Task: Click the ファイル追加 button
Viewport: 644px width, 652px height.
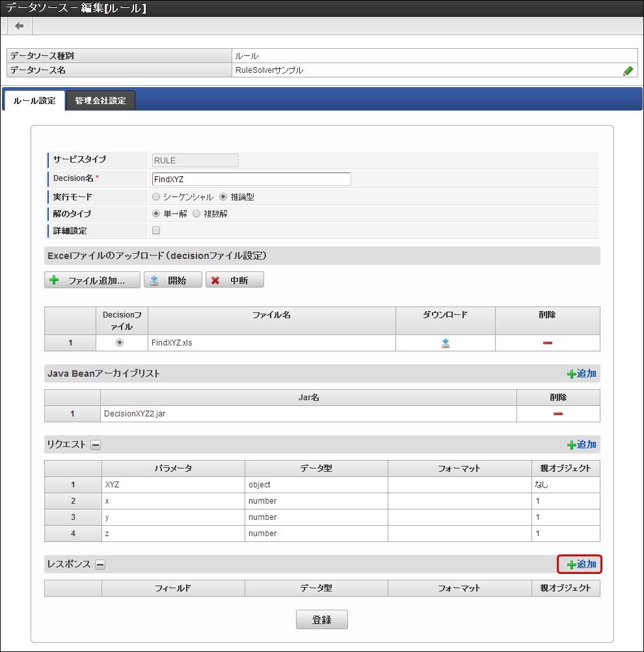Action: point(92,280)
